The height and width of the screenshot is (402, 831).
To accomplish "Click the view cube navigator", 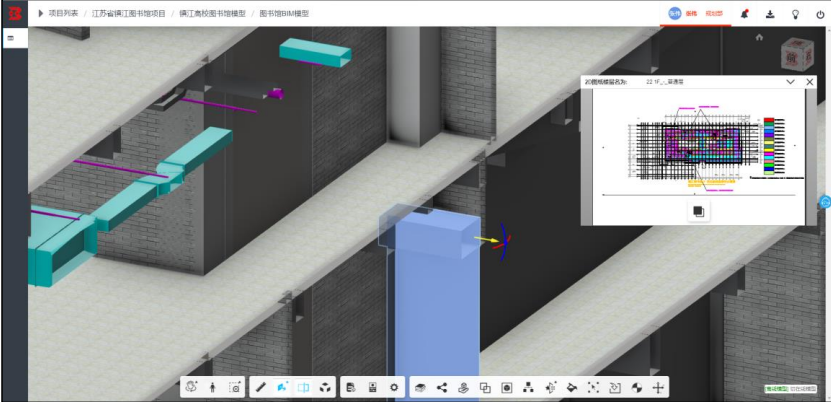I will pyautogui.click(x=796, y=56).
